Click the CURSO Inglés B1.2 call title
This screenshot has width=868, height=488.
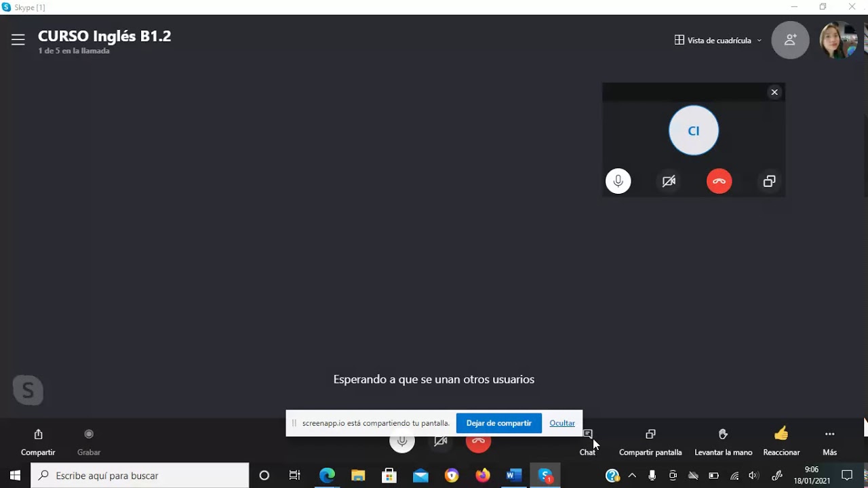tap(104, 36)
